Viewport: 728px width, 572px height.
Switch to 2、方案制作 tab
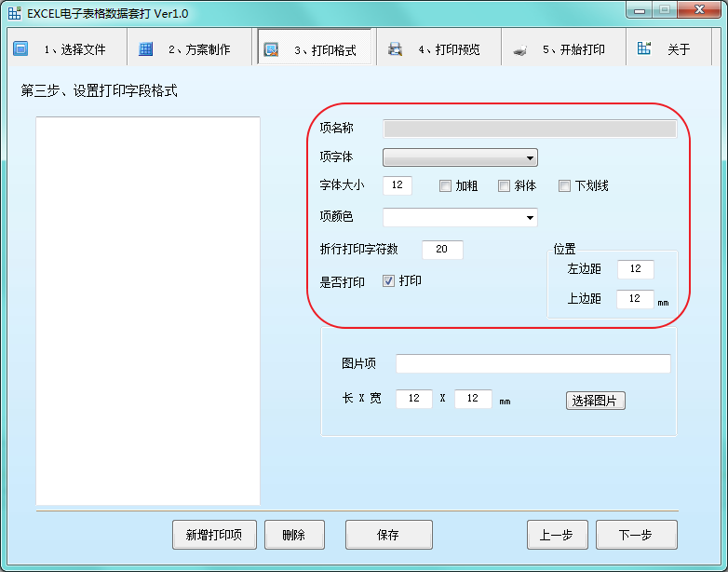coord(189,47)
